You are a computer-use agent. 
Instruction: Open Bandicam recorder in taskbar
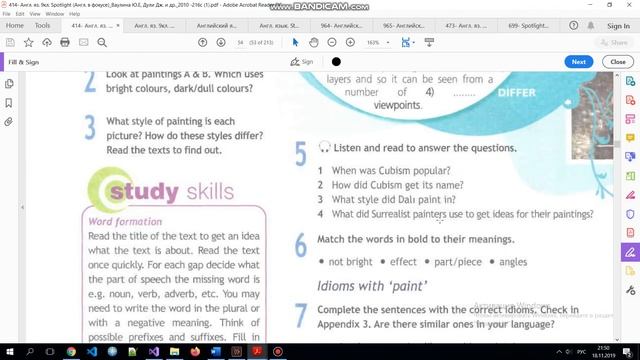pos(278,352)
